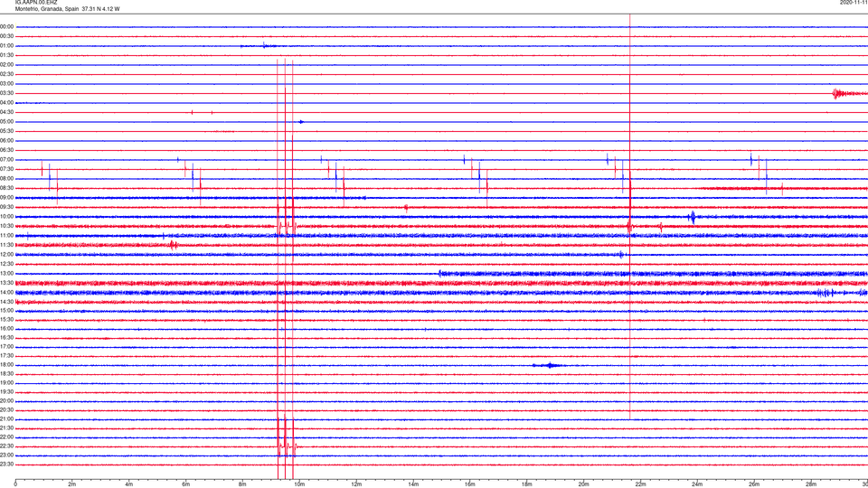Viewport: 868px width, 488px height.
Task: Click the 04:00 time row label
Action: click(x=7, y=102)
